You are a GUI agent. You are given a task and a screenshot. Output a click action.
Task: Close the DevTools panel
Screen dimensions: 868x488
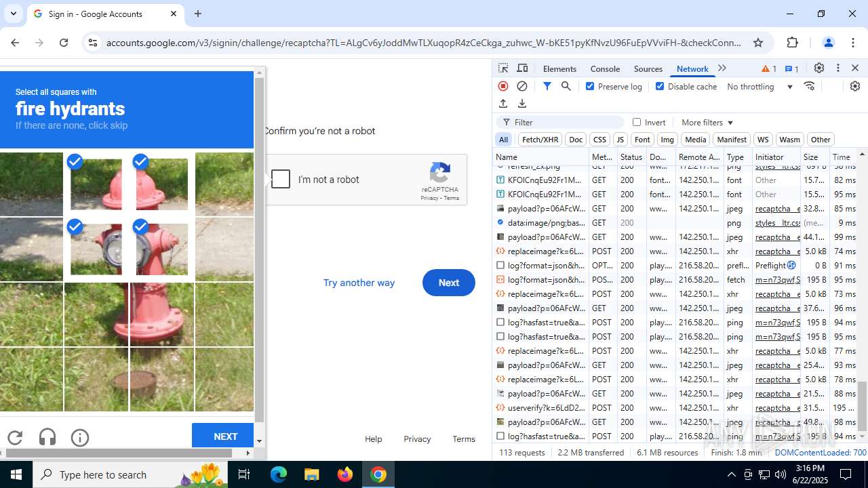pos(855,68)
